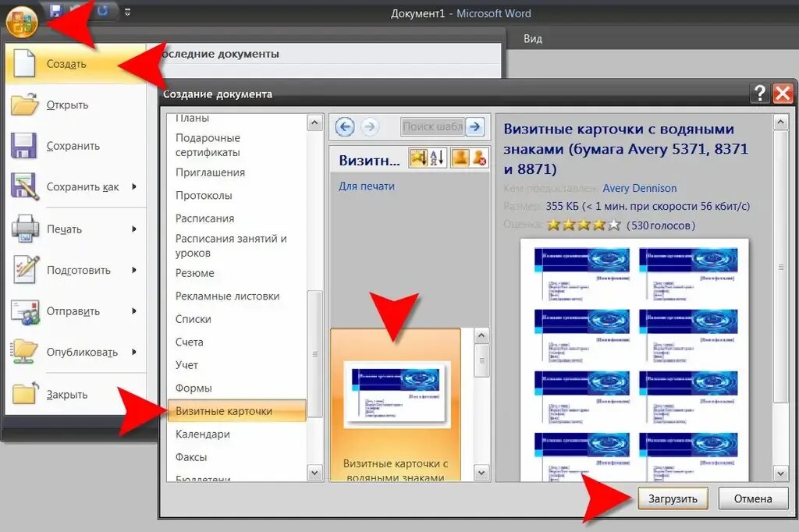
Task: Click the preview pane scroll down arrow
Action: point(781,473)
